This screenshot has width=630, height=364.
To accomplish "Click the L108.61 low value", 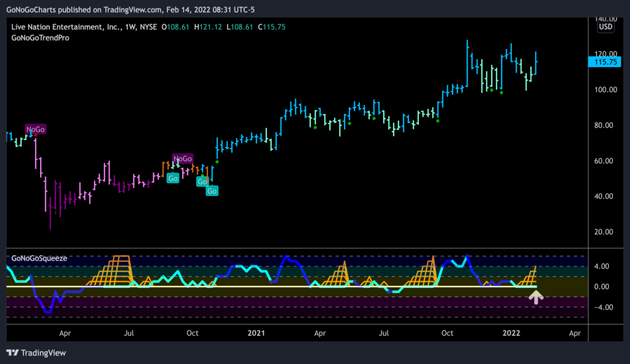I will pyautogui.click(x=240, y=27).
